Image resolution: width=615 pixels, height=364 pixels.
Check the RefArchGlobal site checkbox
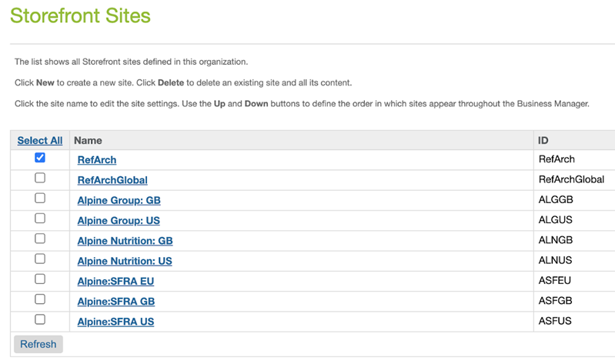tap(39, 178)
